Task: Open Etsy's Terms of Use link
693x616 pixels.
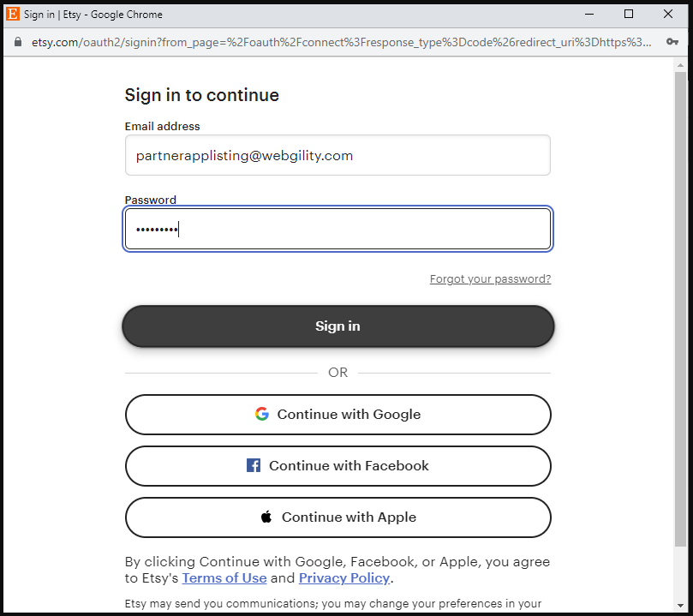Action: (x=224, y=578)
